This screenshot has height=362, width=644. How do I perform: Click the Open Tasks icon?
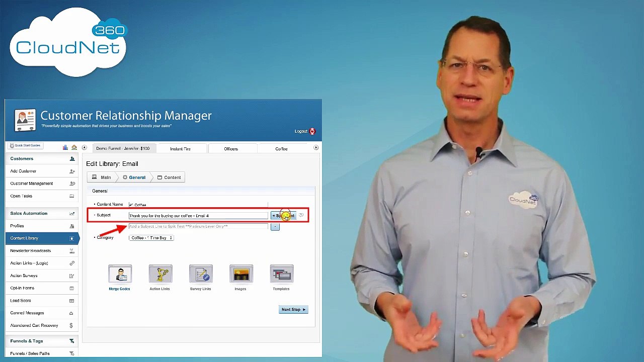coord(72,196)
